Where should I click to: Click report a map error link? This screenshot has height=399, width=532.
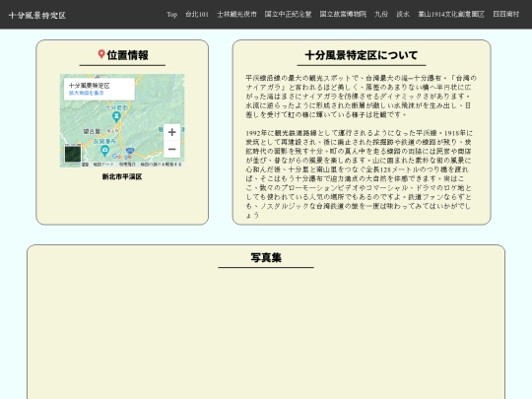click(x=161, y=165)
